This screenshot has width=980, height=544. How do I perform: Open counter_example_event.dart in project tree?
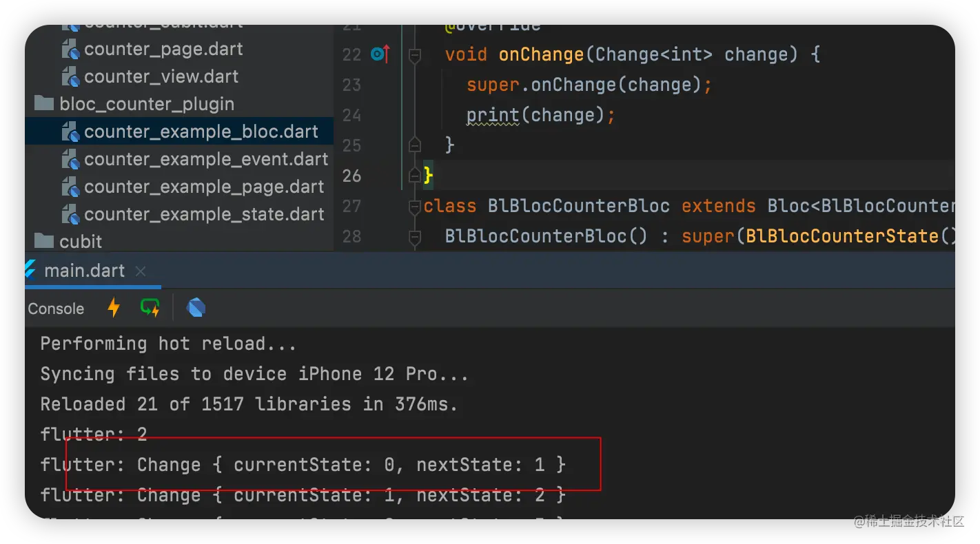pos(206,159)
